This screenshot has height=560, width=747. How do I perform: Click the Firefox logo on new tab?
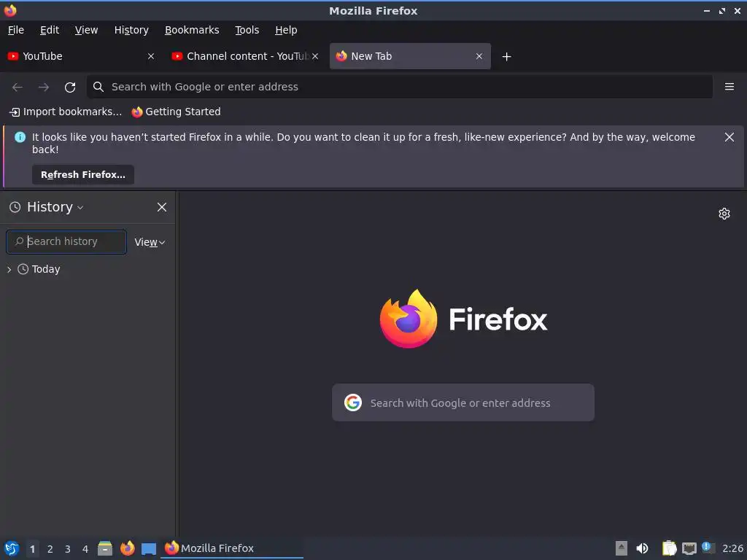(409, 319)
